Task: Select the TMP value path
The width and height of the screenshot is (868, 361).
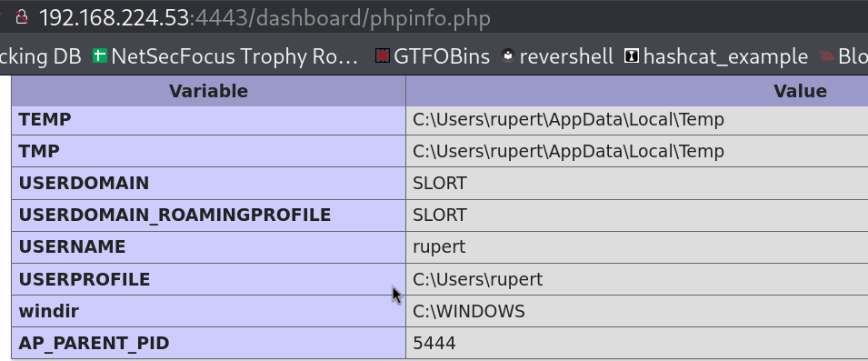Action: [569, 151]
